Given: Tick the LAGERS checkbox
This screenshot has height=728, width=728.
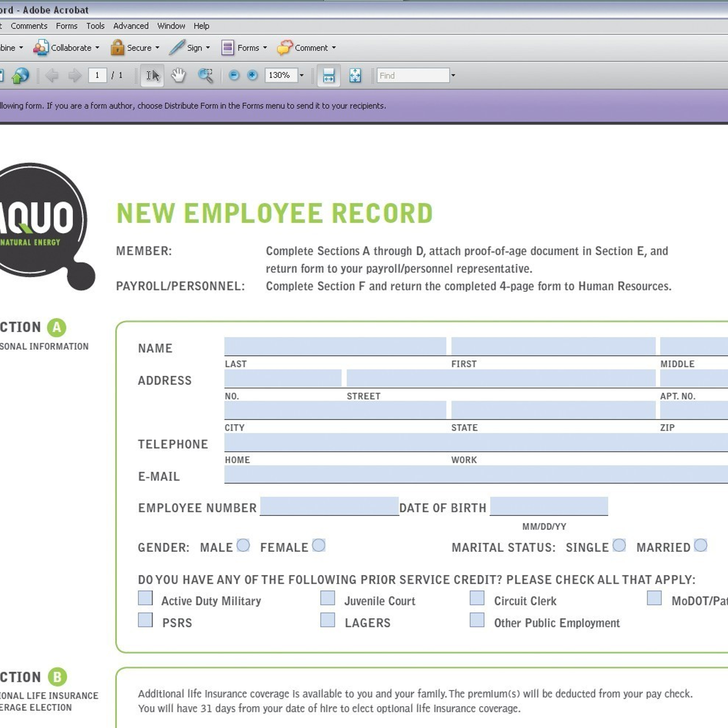Looking at the screenshot, I should coord(327,620).
